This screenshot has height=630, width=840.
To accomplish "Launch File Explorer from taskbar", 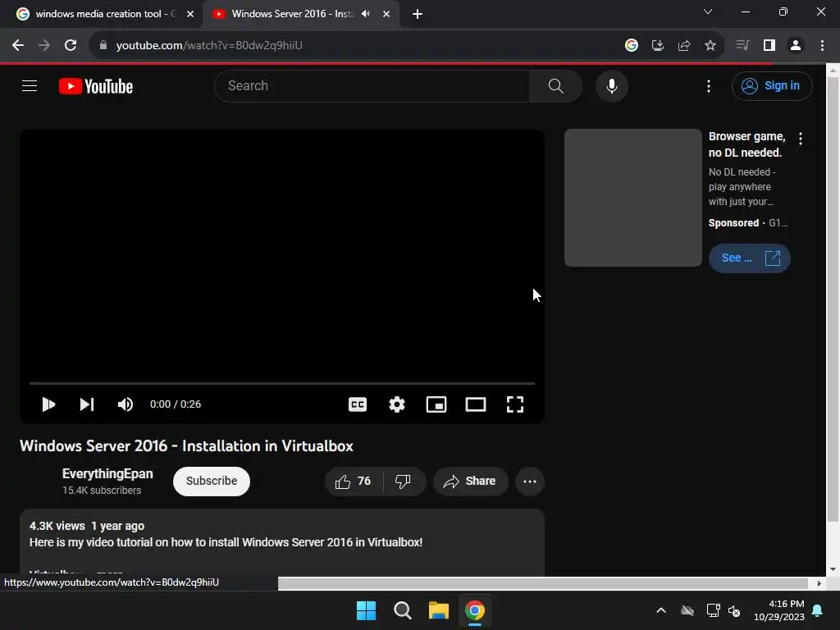I will point(438,610).
